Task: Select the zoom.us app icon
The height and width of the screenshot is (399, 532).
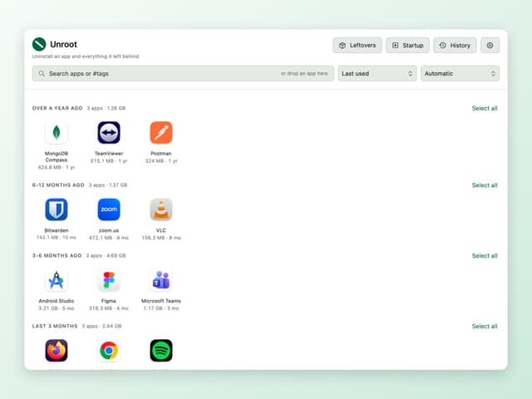Action: coord(109,209)
